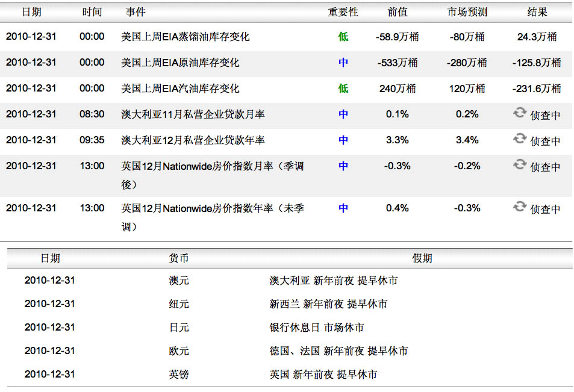Click refresh icon for 澳大利亚12月私营企业贷款年率

pyautogui.click(x=519, y=138)
